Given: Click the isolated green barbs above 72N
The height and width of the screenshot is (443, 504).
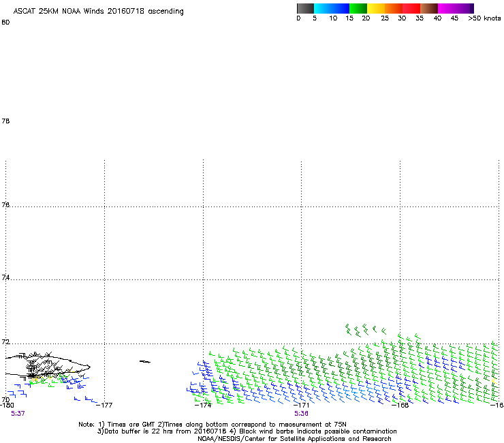Looking at the screenshot, I should coord(366,330).
